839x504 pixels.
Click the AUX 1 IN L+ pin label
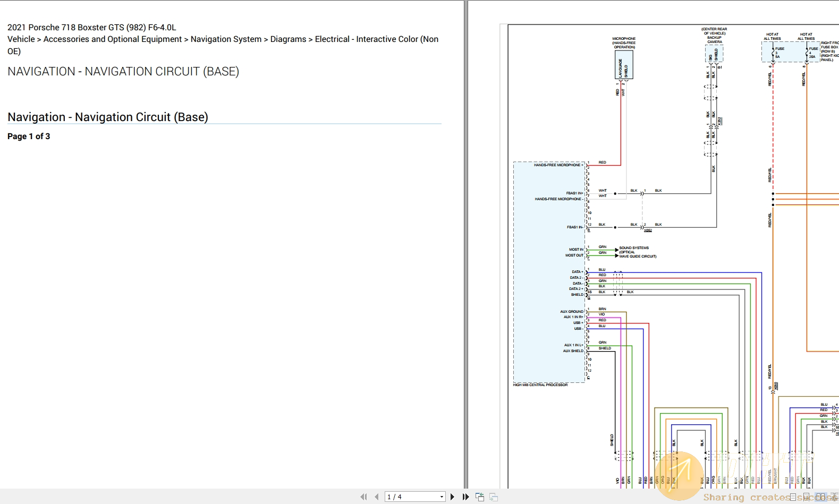[574, 345]
